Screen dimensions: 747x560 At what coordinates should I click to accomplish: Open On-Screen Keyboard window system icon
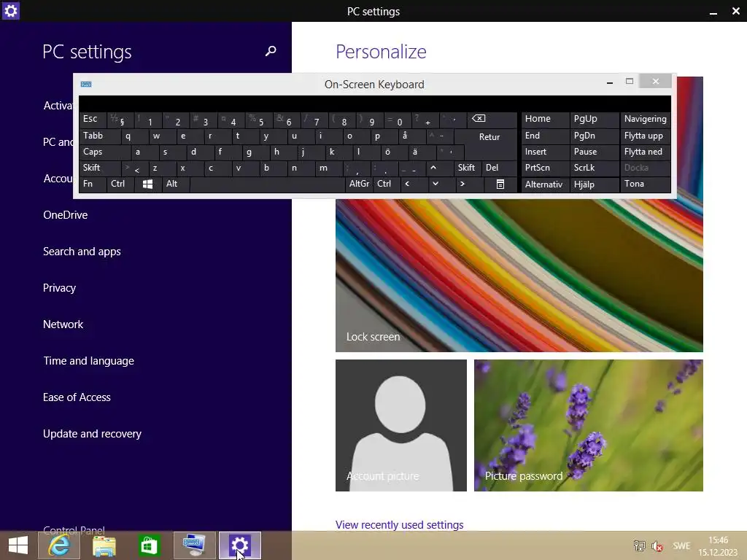pyautogui.click(x=86, y=85)
